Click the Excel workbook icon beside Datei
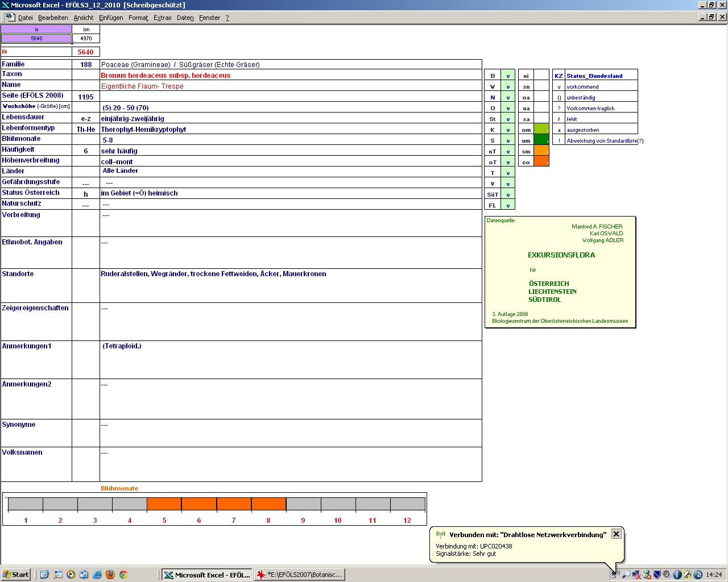Image resolution: width=728 pixels, height=582 pixels. pos(10,18)
